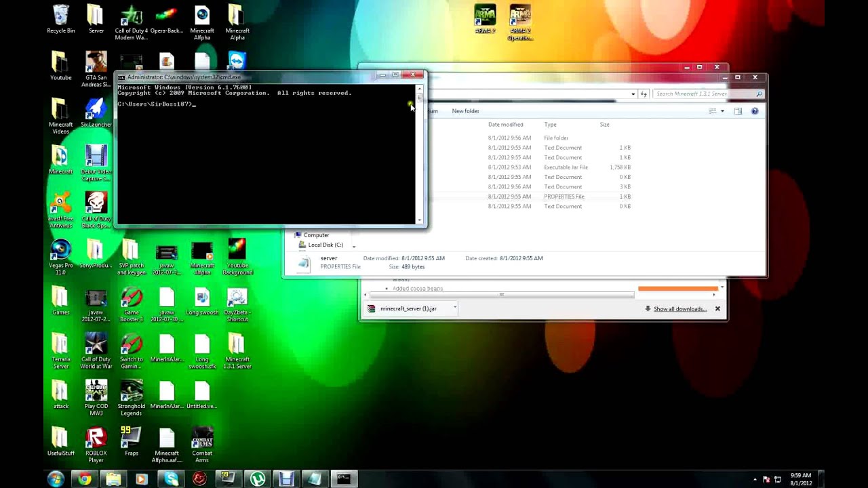The height and width of the screenshot is (488, 868).
Task: Open the cmd.exe title bar system icon
Action: tap(121, 77)
